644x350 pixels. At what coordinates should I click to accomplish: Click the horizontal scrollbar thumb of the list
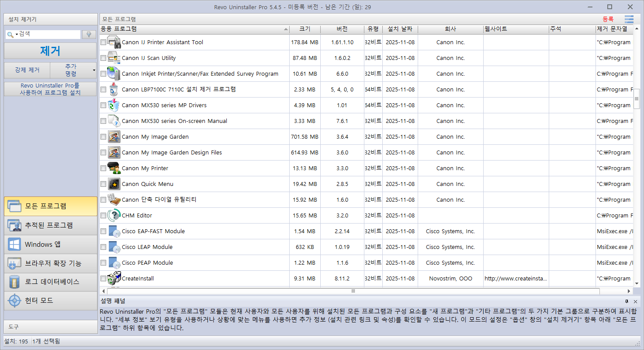353,291
